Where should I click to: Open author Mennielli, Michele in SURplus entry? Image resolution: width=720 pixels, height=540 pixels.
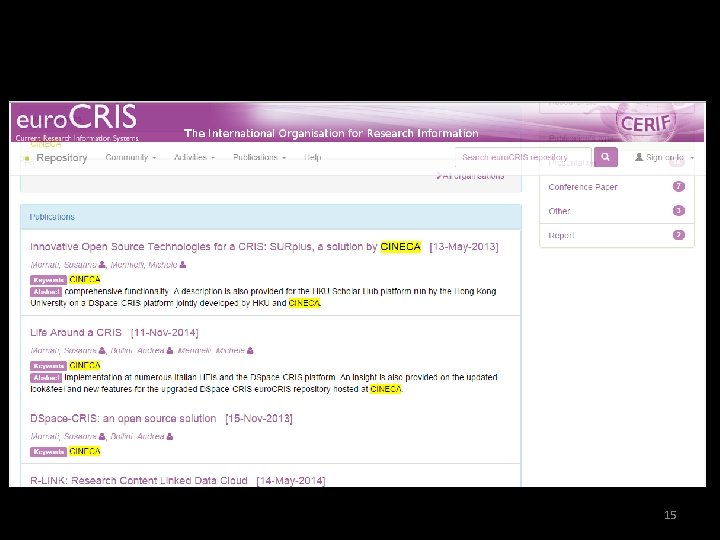point(144,264)
